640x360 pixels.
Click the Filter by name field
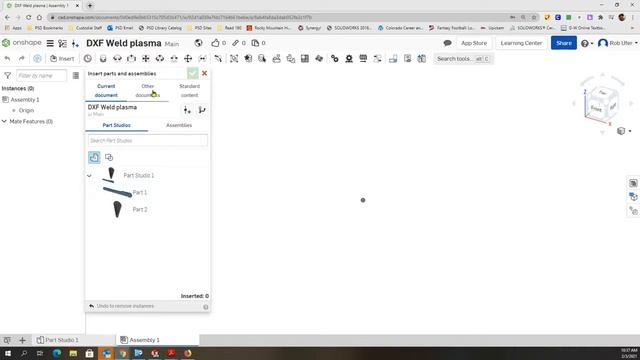[x=41, y=76]
